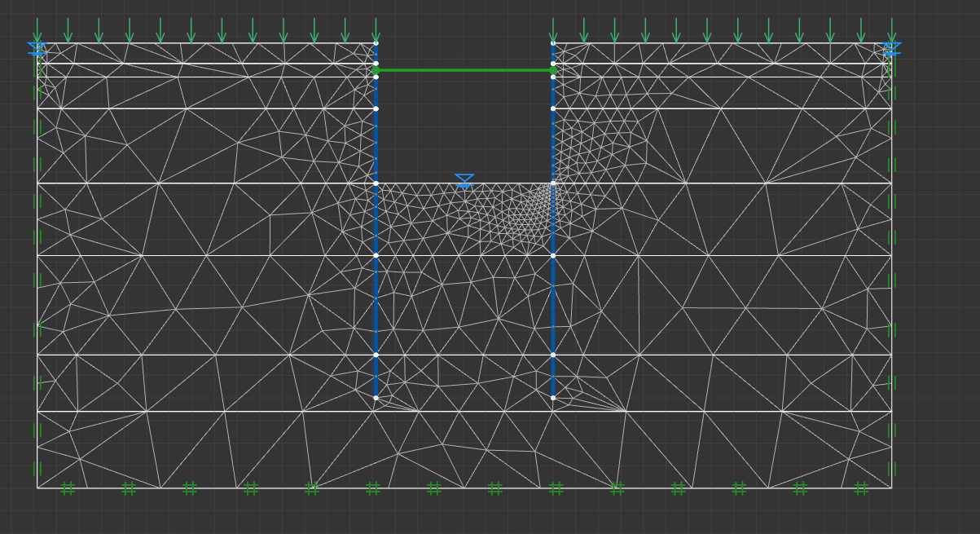Viewport: 980px width, 534px height.
Task: Click the leftmost fixed support symbol on bottom boundary
Action: (x=68, y=488)
